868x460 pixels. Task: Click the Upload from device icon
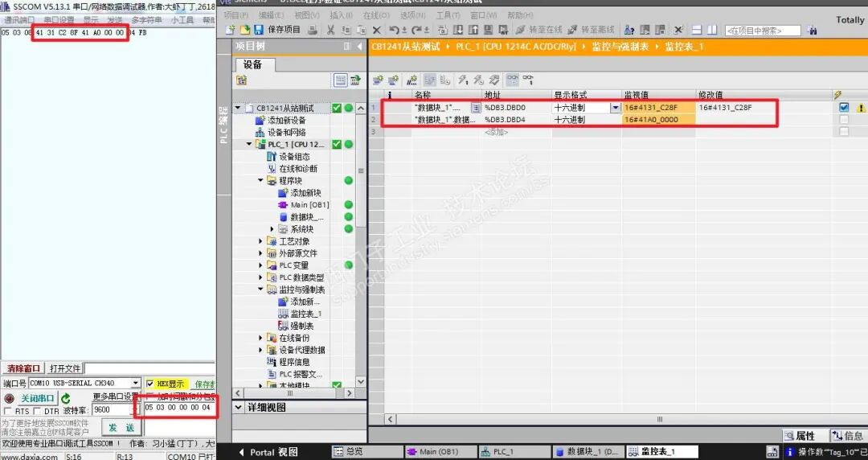473,30
